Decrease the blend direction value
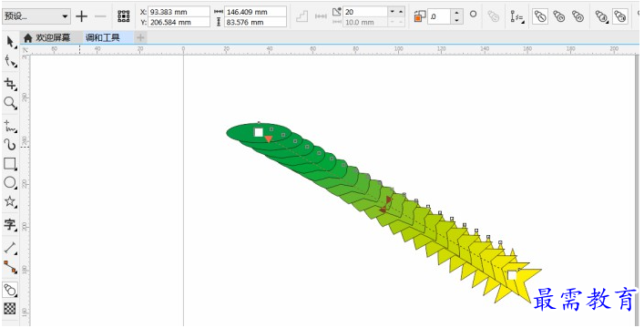Viewport: 644px width, 328px height. [456, 20]
